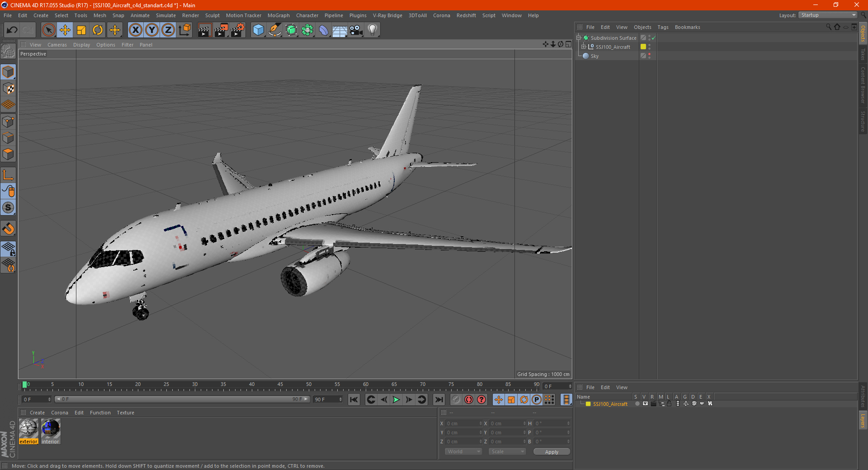Collapse the Subdivision Surface tree item

pos(578,38)
